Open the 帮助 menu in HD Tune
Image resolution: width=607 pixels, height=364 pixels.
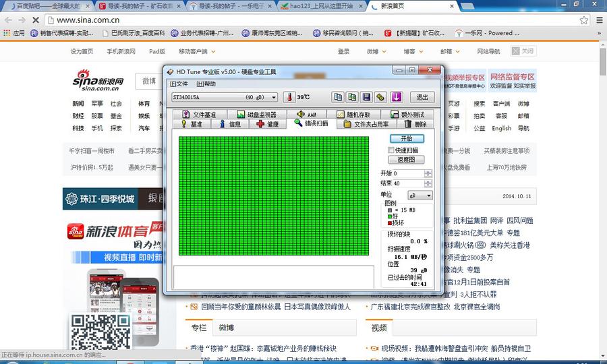point(206,84)
